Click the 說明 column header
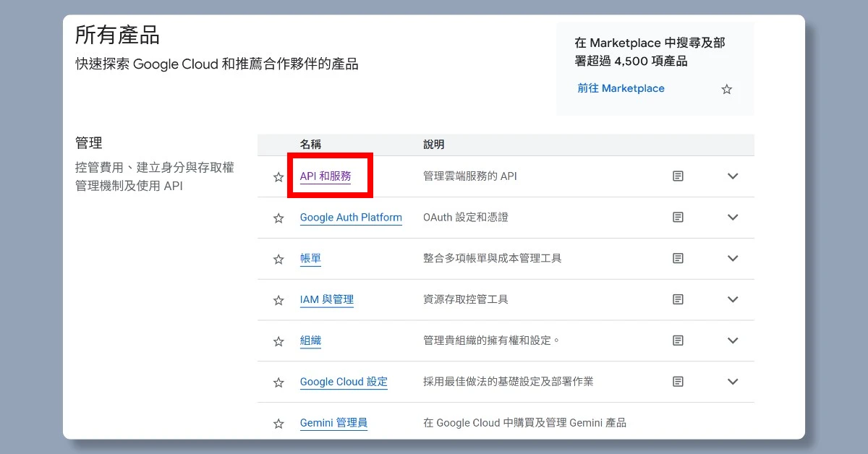 click(433, 145)
